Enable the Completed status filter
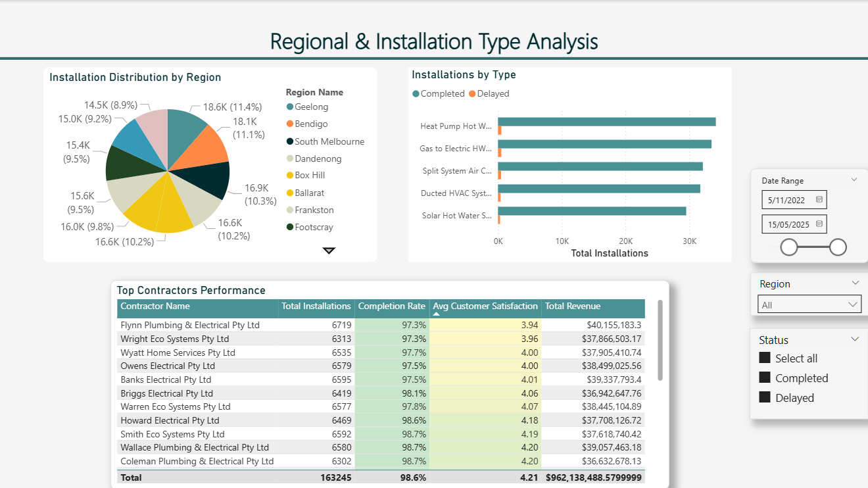 pyautogui.click(x=765, y=378)
